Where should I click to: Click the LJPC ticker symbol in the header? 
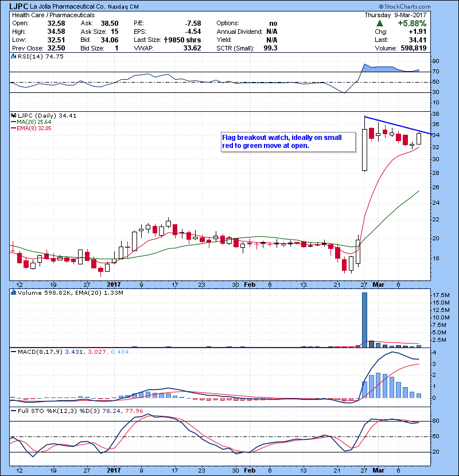19,6
